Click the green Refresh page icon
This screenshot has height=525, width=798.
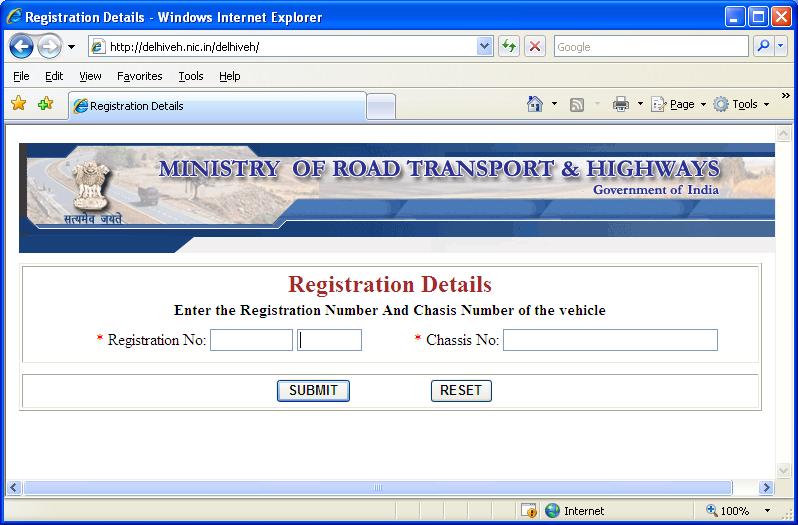pyautogui.click(x=508, y=47)
